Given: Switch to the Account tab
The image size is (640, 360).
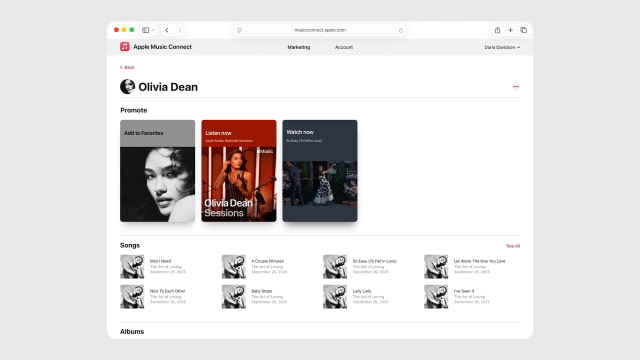Looking at the screenshot, I should pyautogui.click(x=344, y=47).
